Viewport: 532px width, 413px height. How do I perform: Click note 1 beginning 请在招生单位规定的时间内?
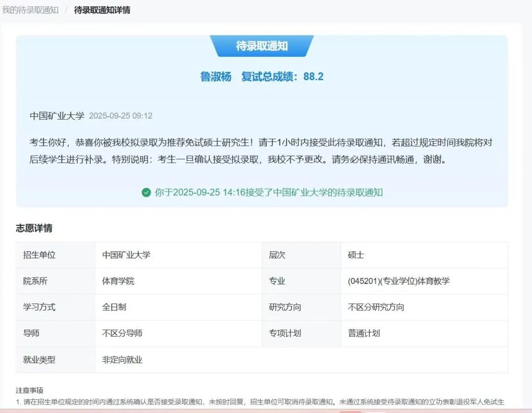click(260, 402)
